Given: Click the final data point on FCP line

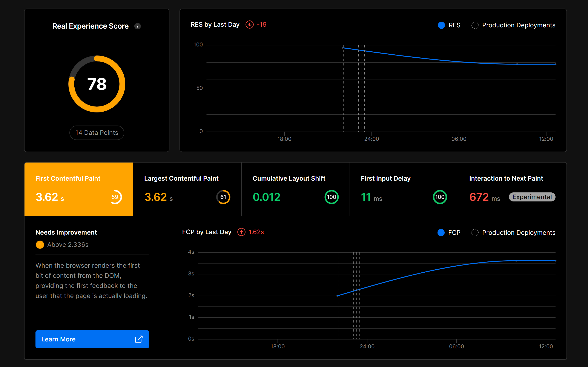Looking at the screenshot, I should [x=556, y=261].
